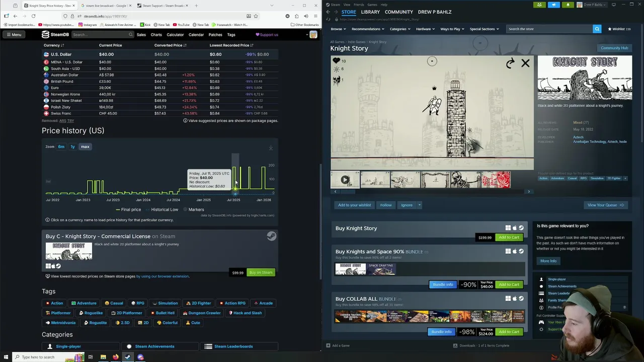This screenshot has height=362, width=644.
Task: Expand the Steam Browse dropdown
Action: [338, 29]
